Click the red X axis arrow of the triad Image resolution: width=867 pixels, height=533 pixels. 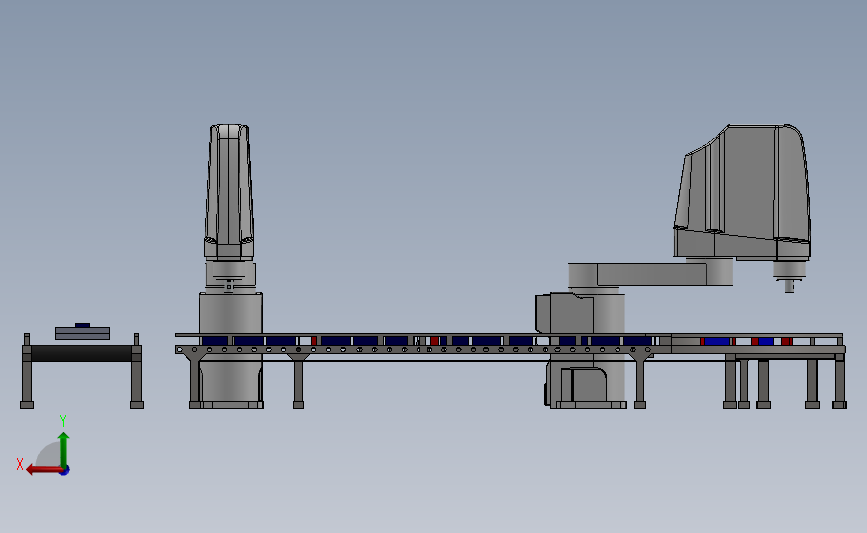[x=43, y=470]
